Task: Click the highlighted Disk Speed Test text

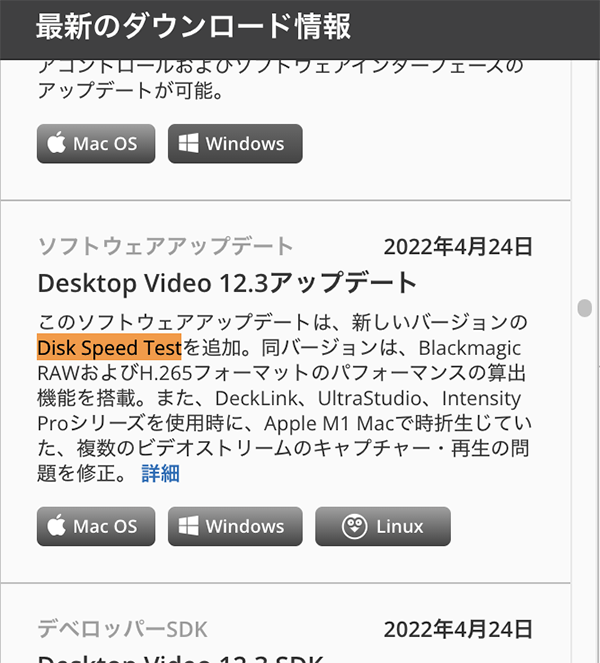Action: (x=109, y=347)
